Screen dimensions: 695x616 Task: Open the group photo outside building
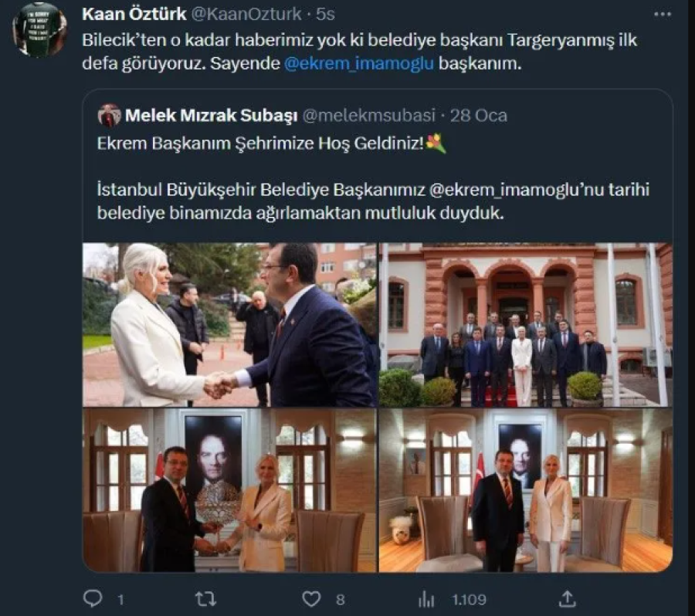[x=525, y=325]
